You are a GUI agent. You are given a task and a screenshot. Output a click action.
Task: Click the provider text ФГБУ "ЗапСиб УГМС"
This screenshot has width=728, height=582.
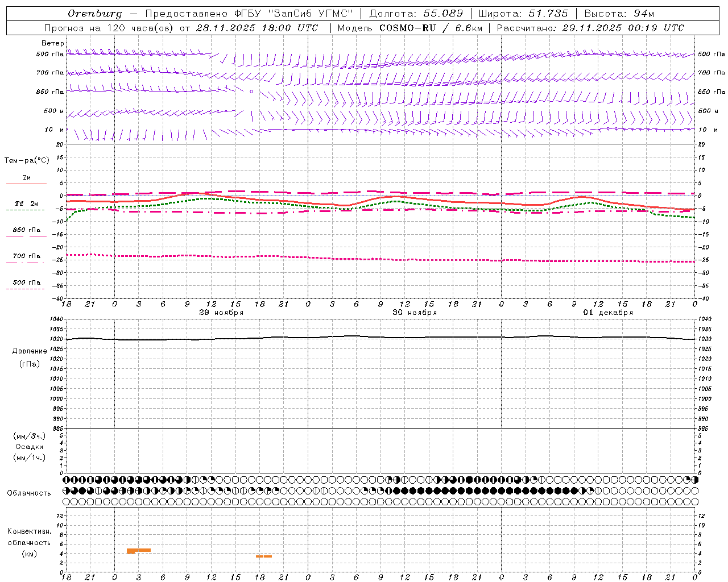tap(294, 13)
